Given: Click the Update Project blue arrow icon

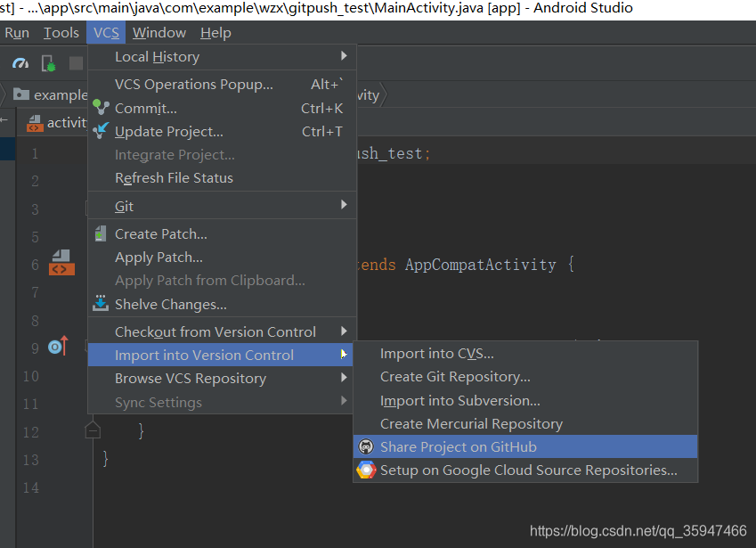Looking at the screenshot, I should [x=100, y=130].
